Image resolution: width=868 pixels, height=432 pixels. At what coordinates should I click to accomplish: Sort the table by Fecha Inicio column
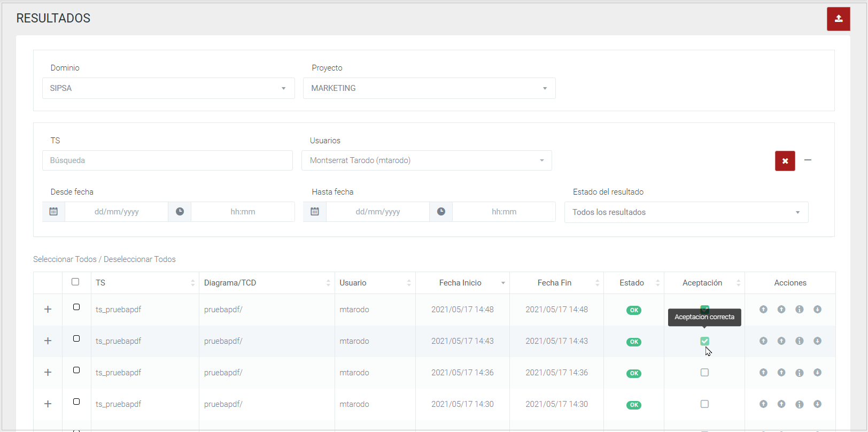(461, 283)
